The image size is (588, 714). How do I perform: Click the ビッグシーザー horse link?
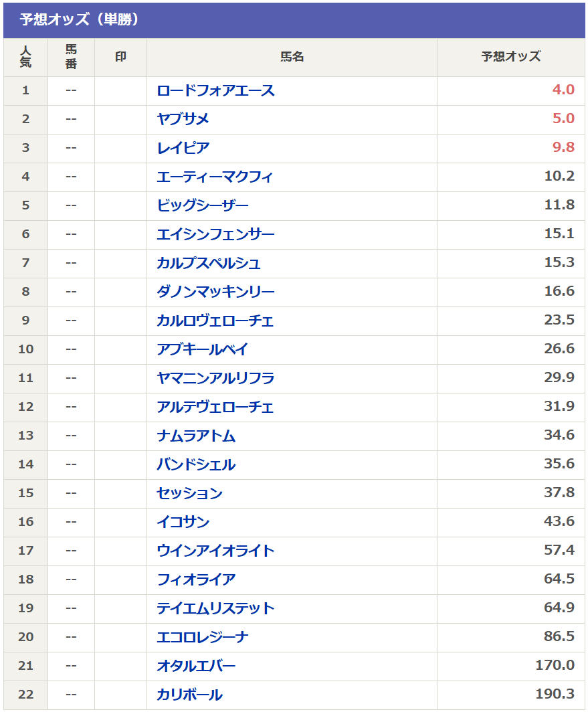coord(202,205)
